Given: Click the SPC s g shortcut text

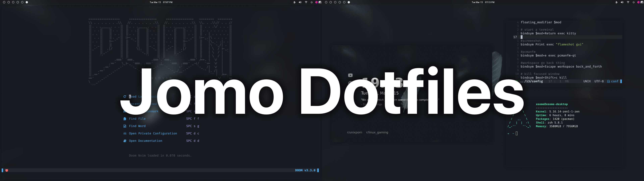Looking at the screenshot, I should [x=193, y=126].
